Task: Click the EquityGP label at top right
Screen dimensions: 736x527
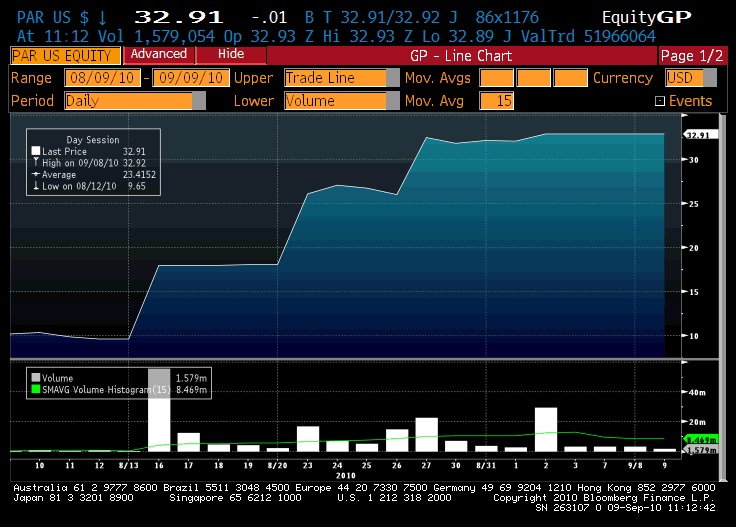Action: coord(647,17)
